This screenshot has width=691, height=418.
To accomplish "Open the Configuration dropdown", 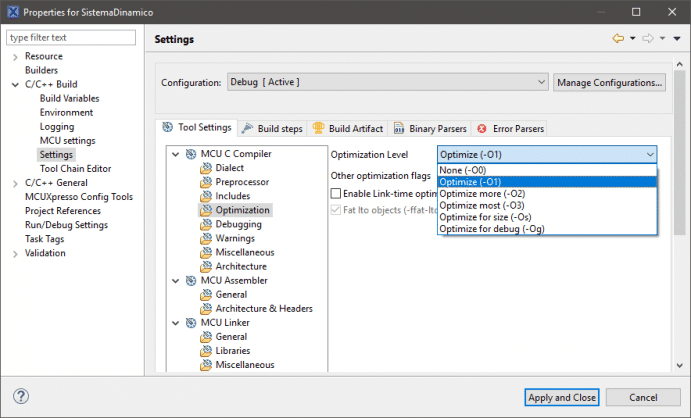I will click(387, 82).
